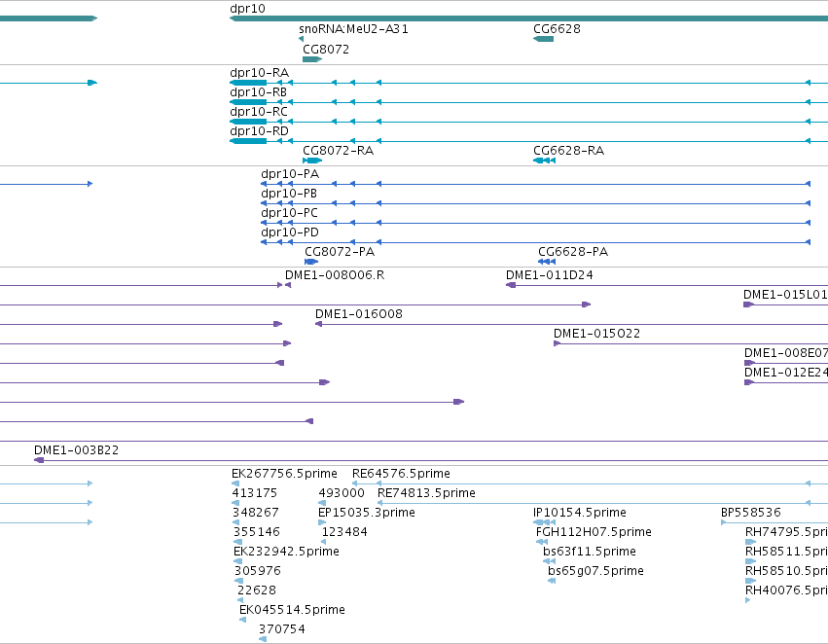Click the CG8072 gene glyph
This screenshot has height=644, width=828.
(x=312, y=59)
